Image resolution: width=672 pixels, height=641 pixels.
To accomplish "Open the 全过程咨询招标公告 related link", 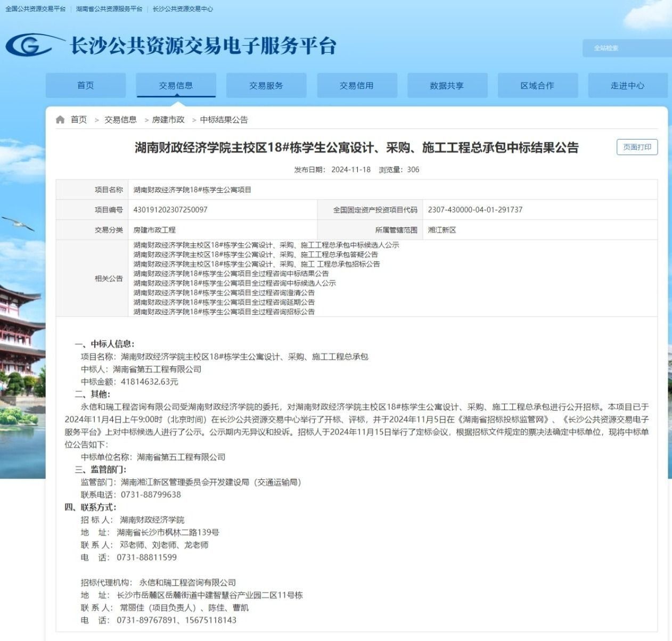I will [x=224, y=312].
